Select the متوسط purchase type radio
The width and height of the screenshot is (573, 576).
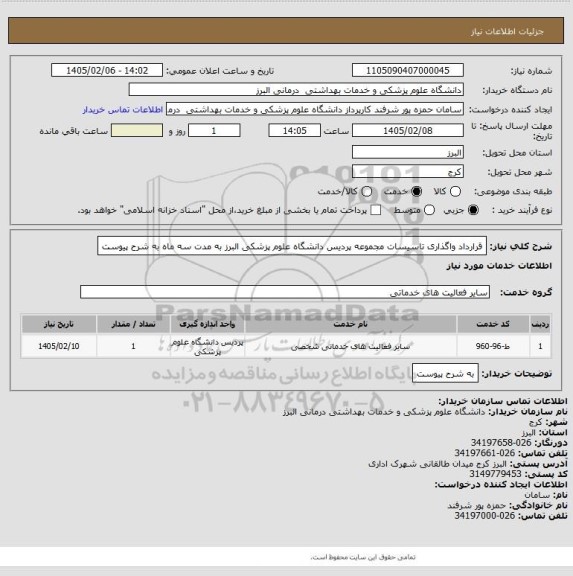point(429,210)
